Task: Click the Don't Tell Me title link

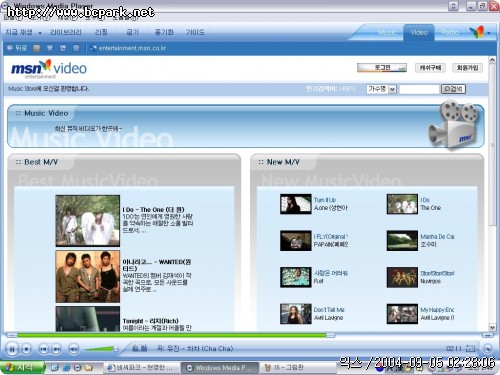Action: click(x=329, y=310)
